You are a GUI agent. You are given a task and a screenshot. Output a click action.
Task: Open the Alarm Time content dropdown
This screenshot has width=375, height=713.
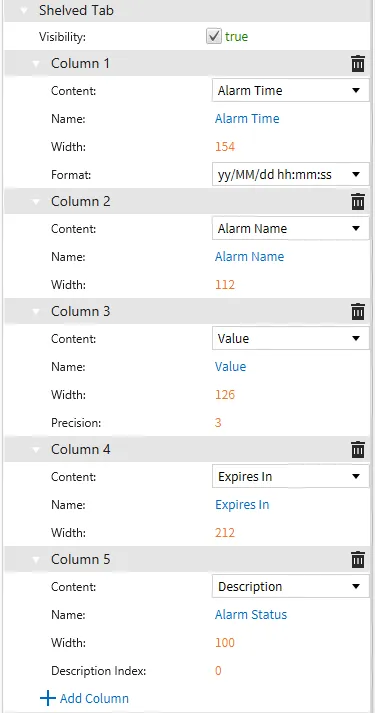click(290, 90)
